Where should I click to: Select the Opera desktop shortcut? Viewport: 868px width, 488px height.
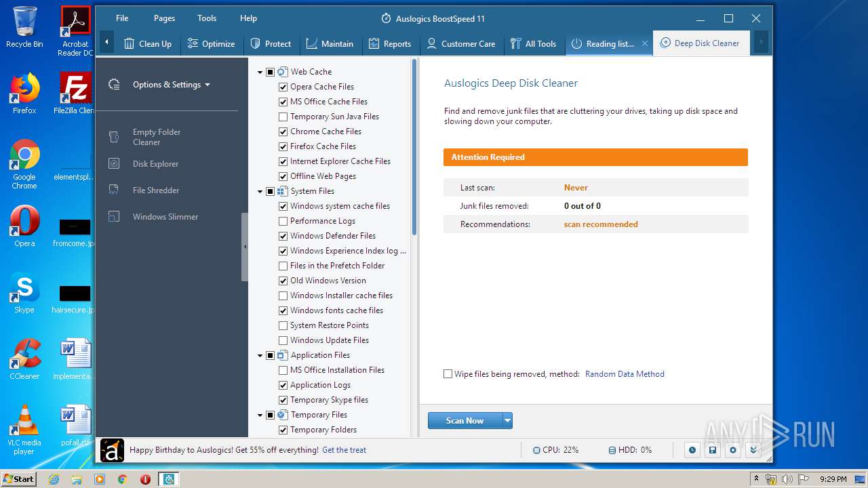24,226
